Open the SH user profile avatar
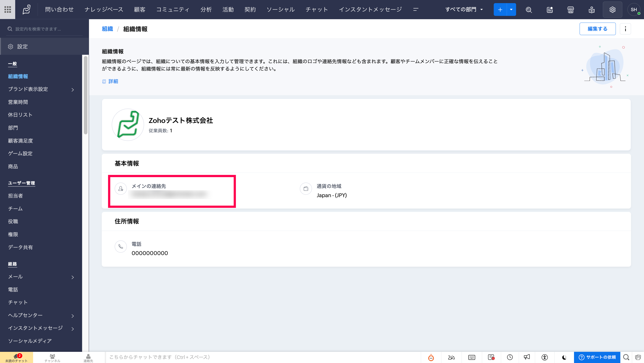644x363 pixels. point(634,9)
